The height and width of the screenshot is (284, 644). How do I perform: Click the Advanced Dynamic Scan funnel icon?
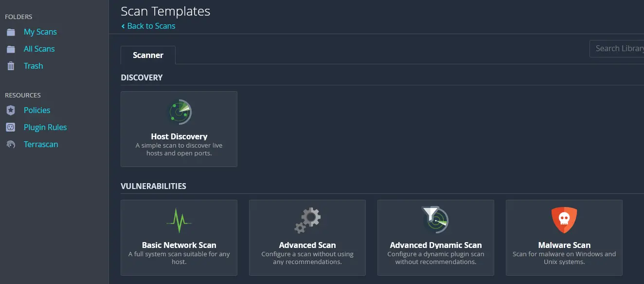[436, 220]
